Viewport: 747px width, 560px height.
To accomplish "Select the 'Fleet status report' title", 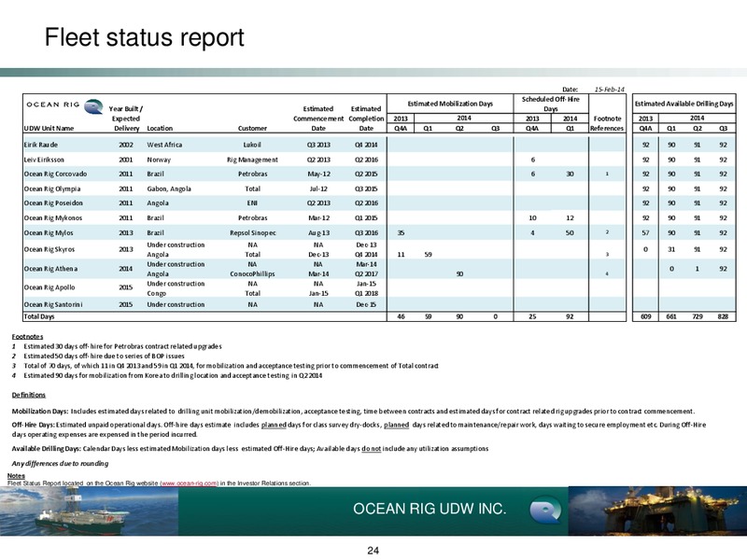I will (x=145, y=37).
